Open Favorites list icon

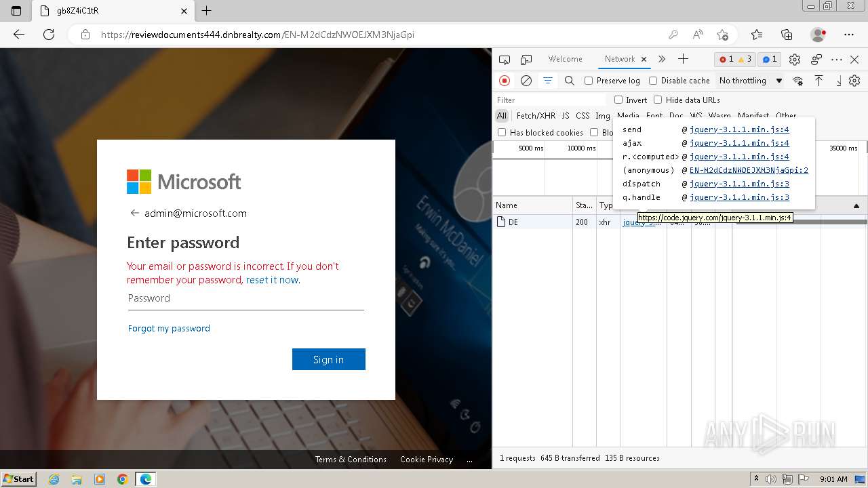[x=757, y=35]
